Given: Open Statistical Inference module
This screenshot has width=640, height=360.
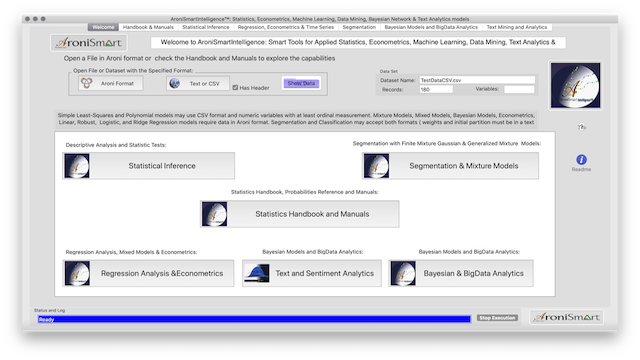Looking at the screenshot, I should pos(149,166).
